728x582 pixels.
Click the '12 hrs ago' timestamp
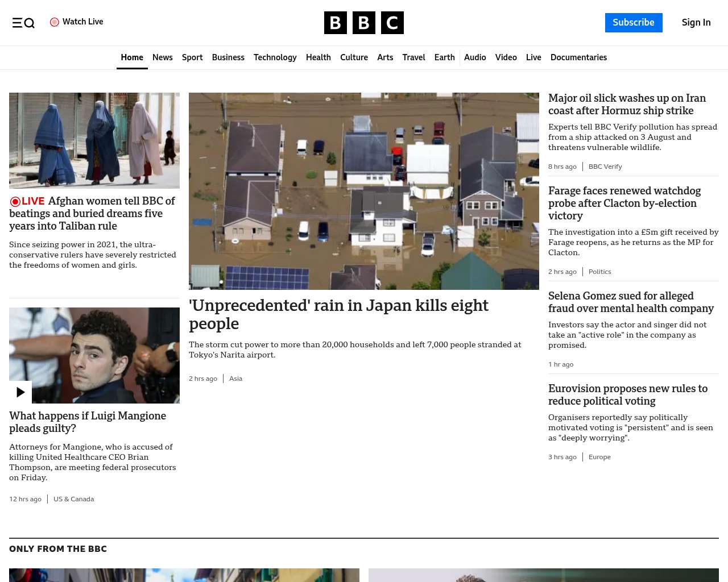[25, 499]
